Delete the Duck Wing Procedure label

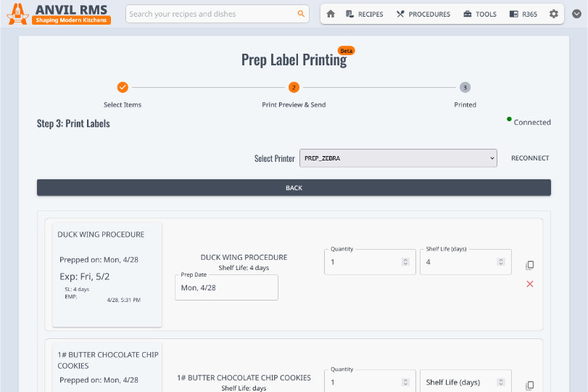tap(529, 284)
